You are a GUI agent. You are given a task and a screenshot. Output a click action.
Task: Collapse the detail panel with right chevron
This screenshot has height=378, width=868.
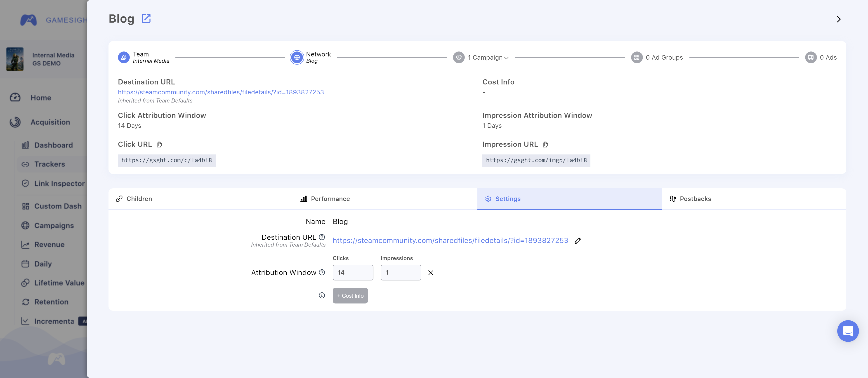(839, 19)
